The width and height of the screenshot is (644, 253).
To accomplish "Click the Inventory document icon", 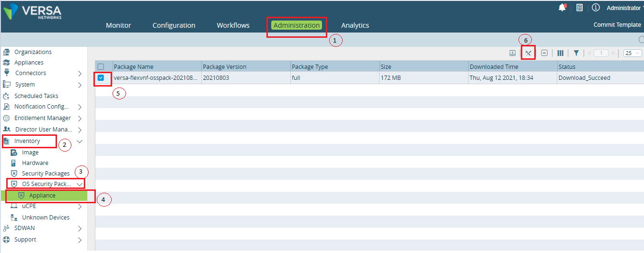I will click(6, 141).
